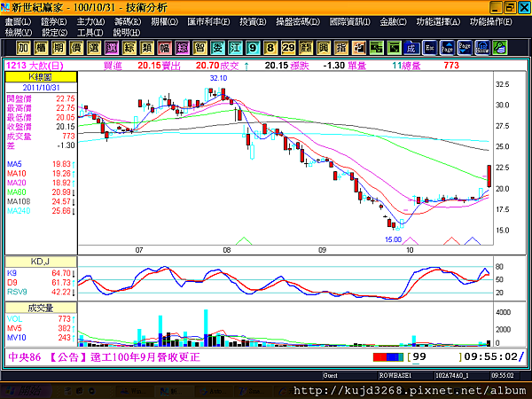Click the command input field showing 99

(434, 357)
